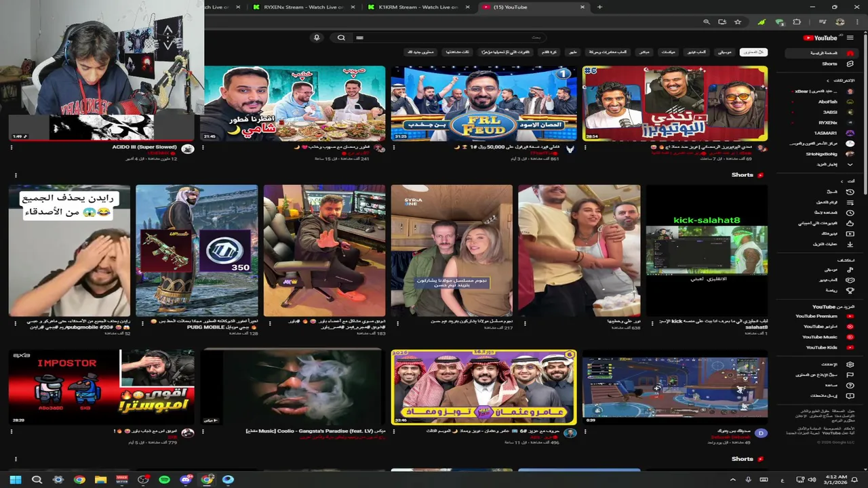Select the Live (مباشر) filter chip
This screenshot has height=488, width=868.
tap(644, 52)
